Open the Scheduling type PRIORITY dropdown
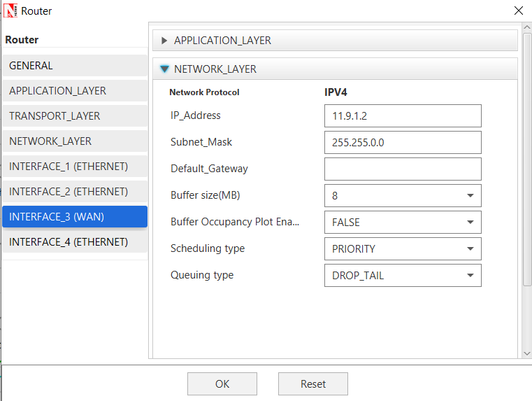 pyautogui.click(x=403, y=248)
